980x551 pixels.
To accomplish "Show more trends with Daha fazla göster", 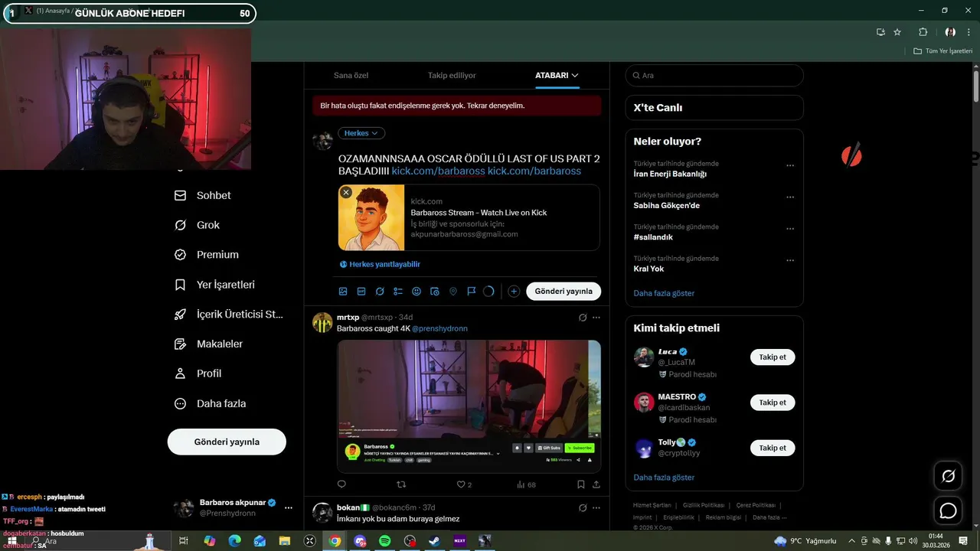I will click(664, 293).
